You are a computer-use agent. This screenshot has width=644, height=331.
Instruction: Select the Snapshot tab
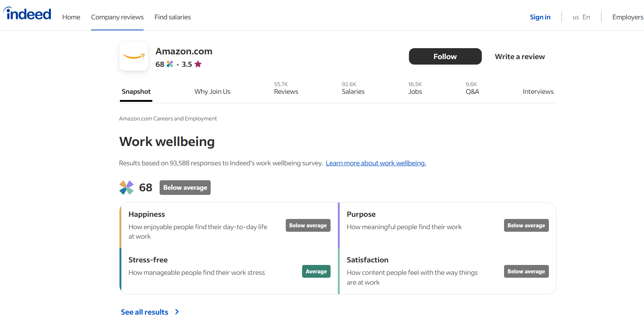pyautogui.click(x=136, y=92)
